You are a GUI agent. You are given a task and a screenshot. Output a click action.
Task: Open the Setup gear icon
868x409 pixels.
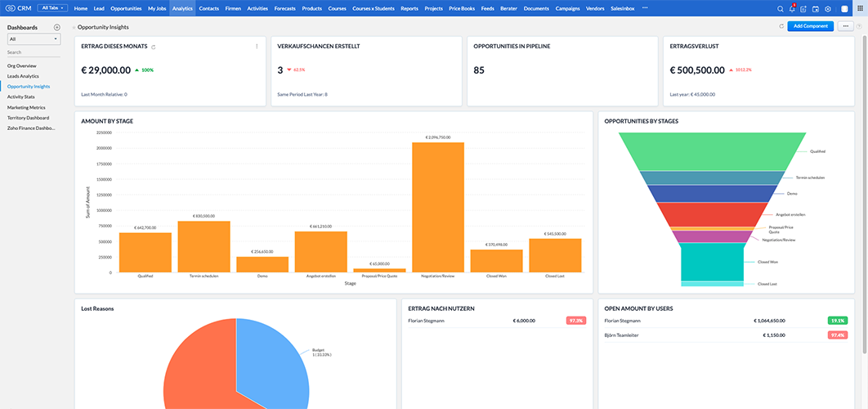[828, 9]
